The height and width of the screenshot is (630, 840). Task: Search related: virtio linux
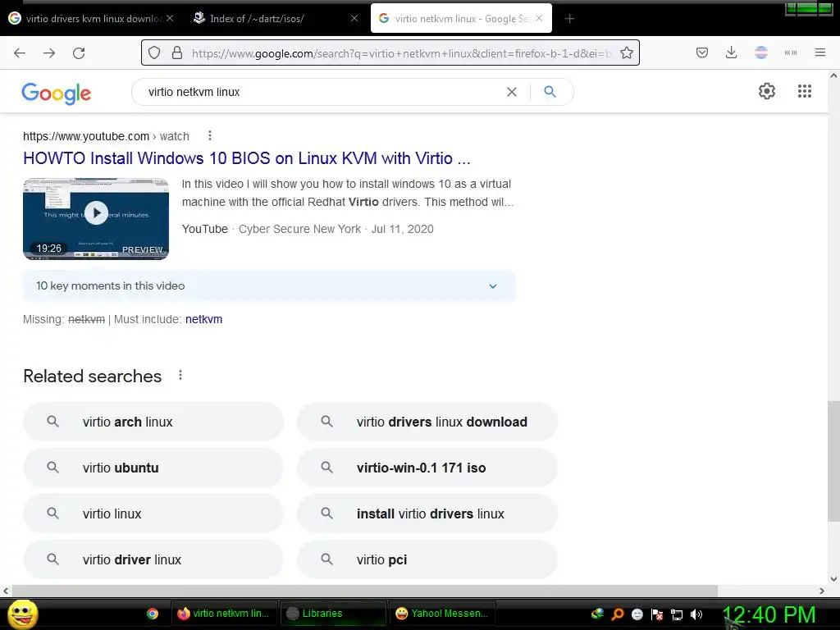[x=153, y=514]
